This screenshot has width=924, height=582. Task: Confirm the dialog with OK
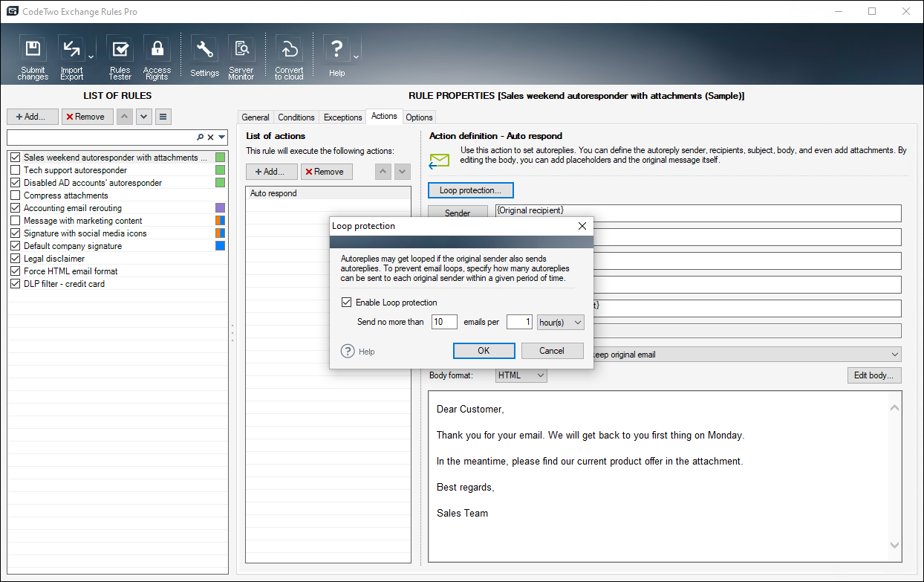point(484,351)
